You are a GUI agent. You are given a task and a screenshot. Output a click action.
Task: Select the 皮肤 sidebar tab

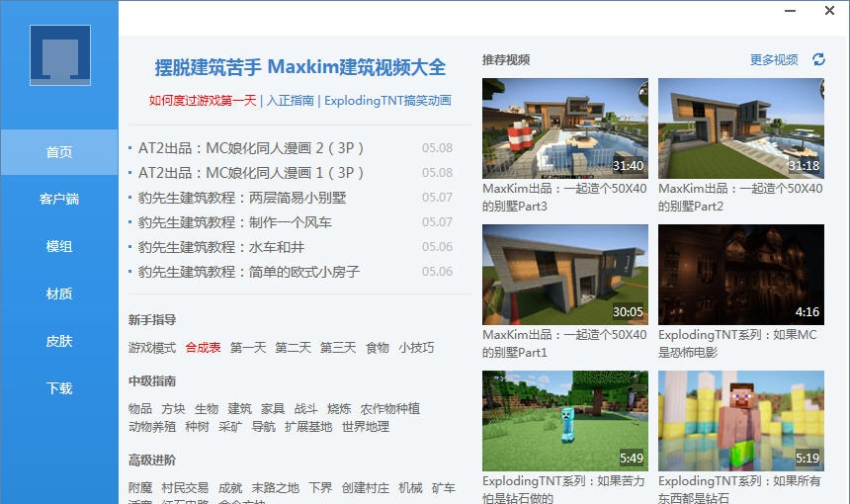pos(59,341)
